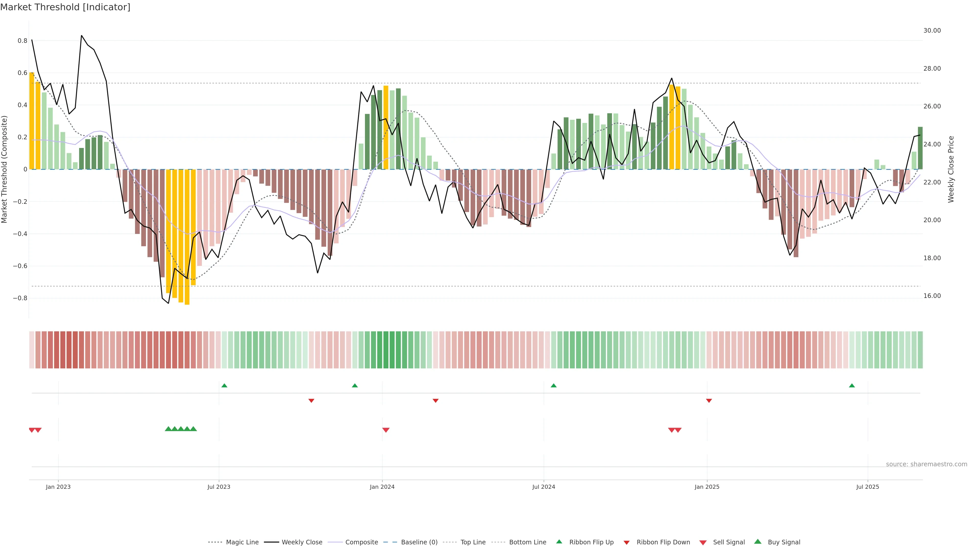Click the Market Threshold [Indicator] title
Screen dimensions: 980x551
coord(65,7)
